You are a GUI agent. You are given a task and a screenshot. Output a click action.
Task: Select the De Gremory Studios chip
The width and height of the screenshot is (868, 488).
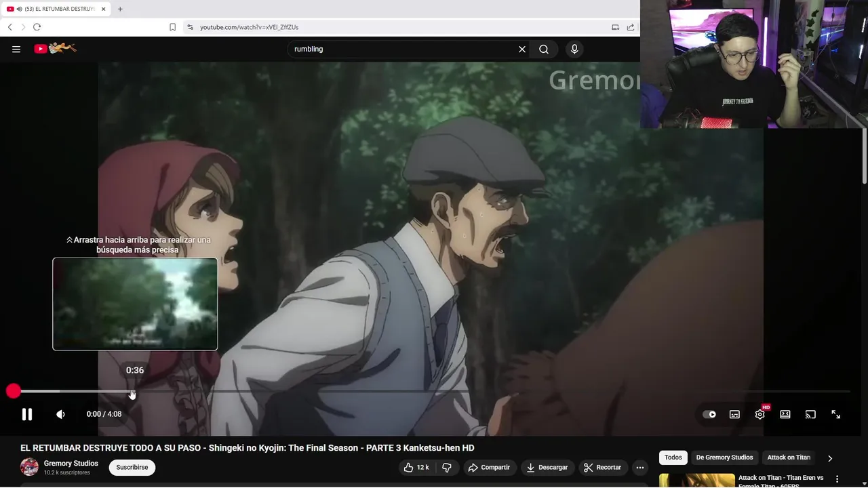[724, 457]
